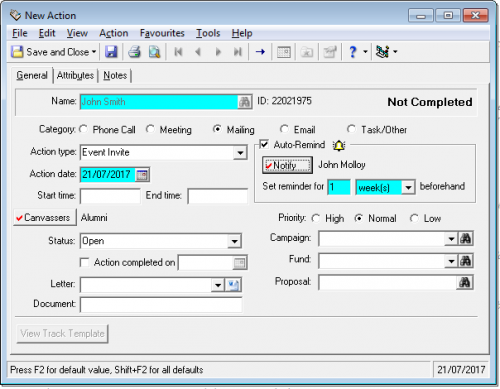Viewport: 500px width, 389px height.
Task: Open Print Preview from the toolbar
Action: (154, 52)
